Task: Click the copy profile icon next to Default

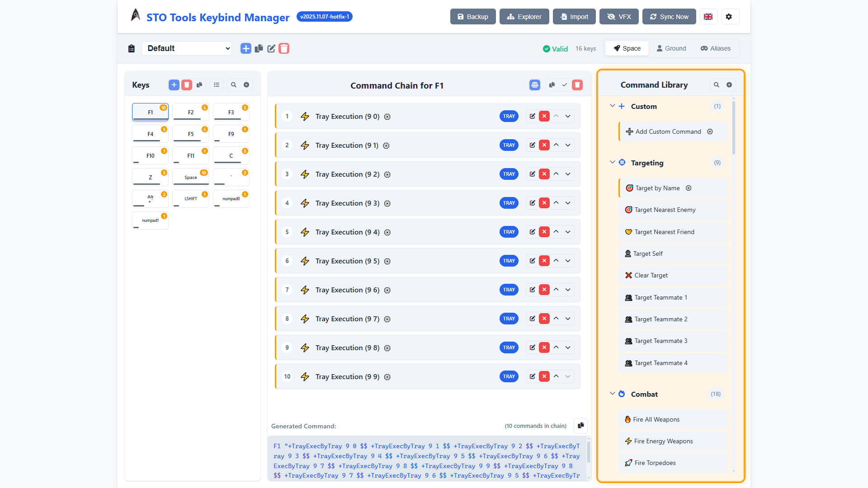Action: click(259, 48)
